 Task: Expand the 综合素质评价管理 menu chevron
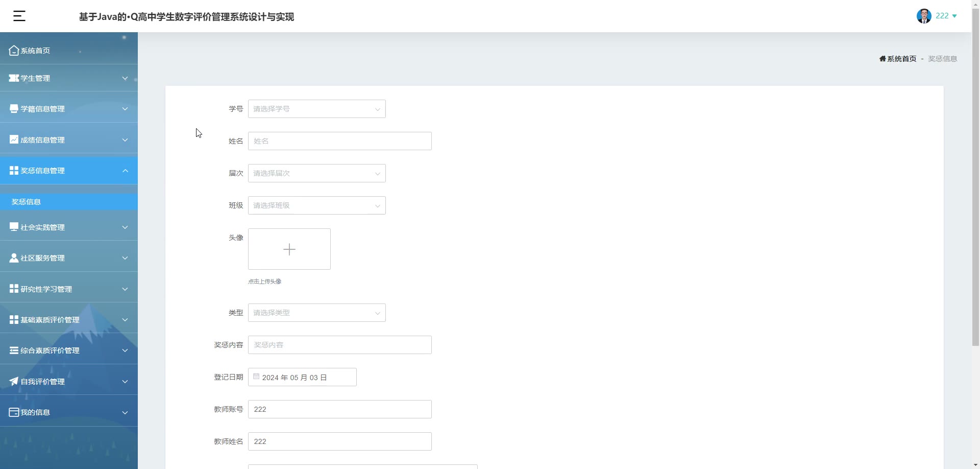(125, 350)
